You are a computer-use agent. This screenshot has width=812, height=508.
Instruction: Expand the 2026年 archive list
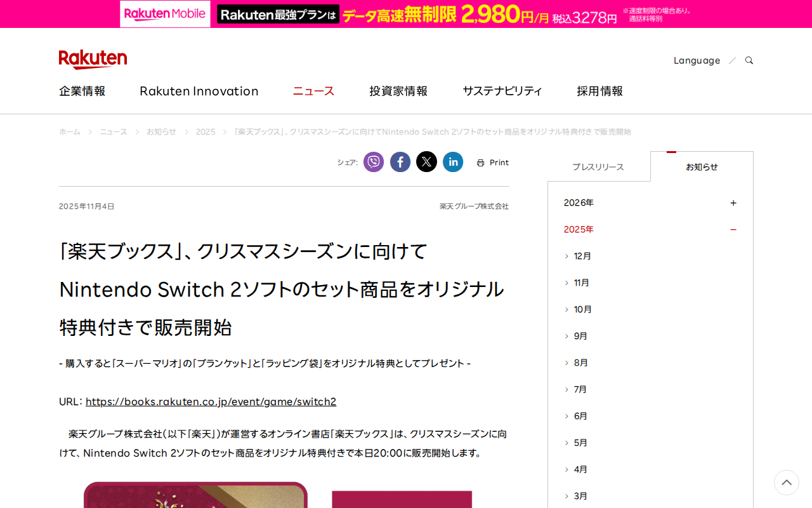tap(650, 203)
